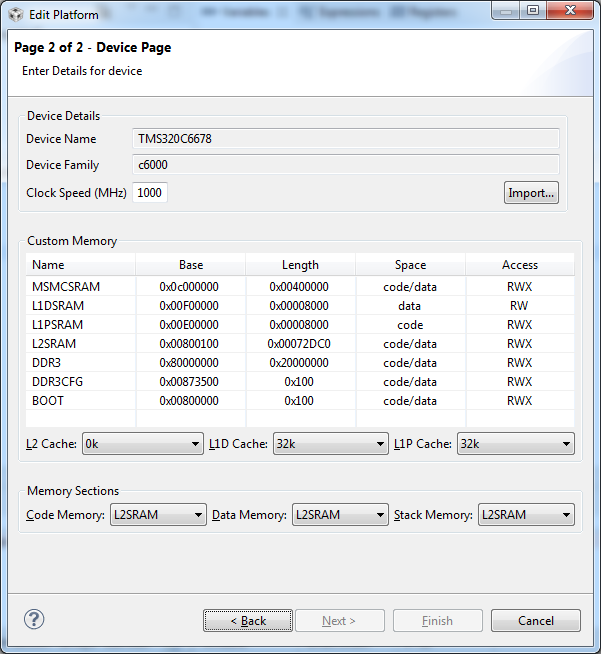Click the DDR3 access RWX cell
Viewport: 601px width, 654px height.
coord(519,362)
